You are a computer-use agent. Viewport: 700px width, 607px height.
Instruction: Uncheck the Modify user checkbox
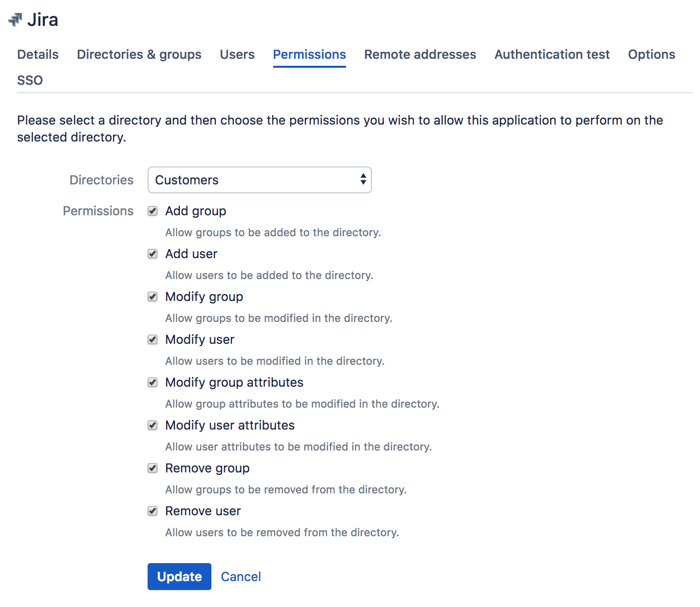[x=153, y=340]
